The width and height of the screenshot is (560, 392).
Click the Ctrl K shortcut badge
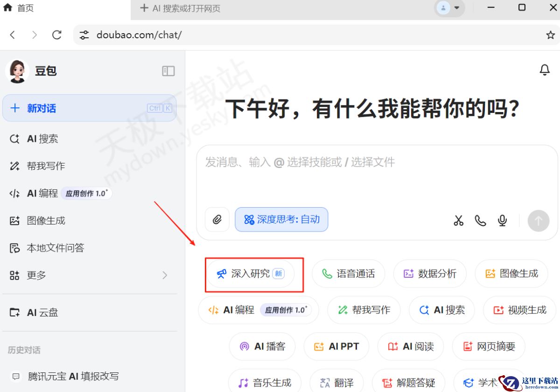[160, 108]
